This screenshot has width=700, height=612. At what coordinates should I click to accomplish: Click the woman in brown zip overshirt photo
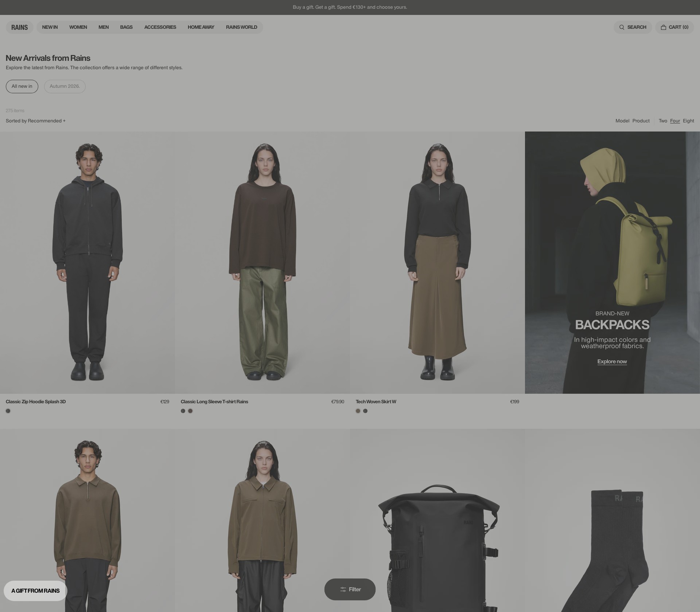[x=262, y=521]
